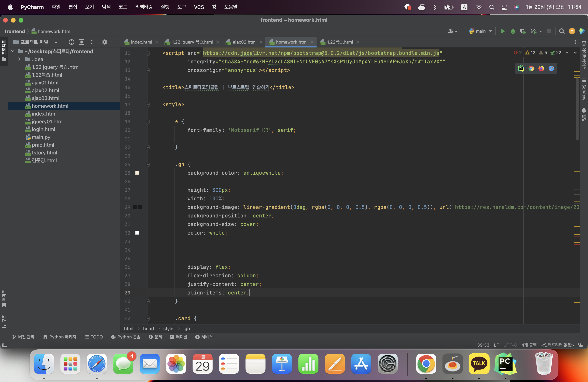Image resolution: width=588 pixels, height=382 pixels.
Task: Open Search Everywhere magnifier in PyCharm toolbar
Action: 562,31
